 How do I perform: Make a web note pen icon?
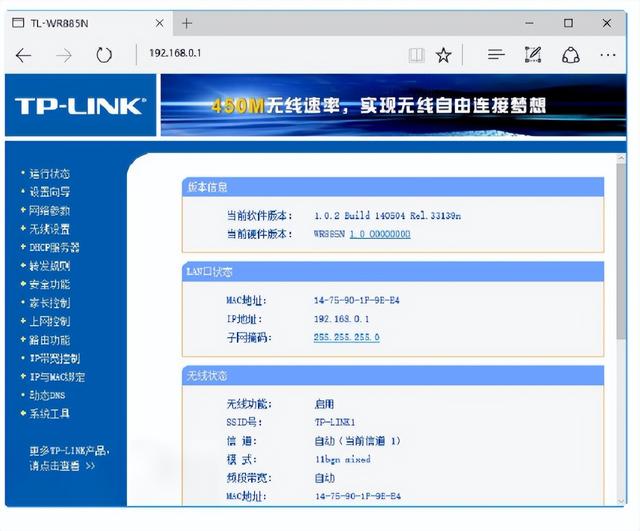click(533, 54)
